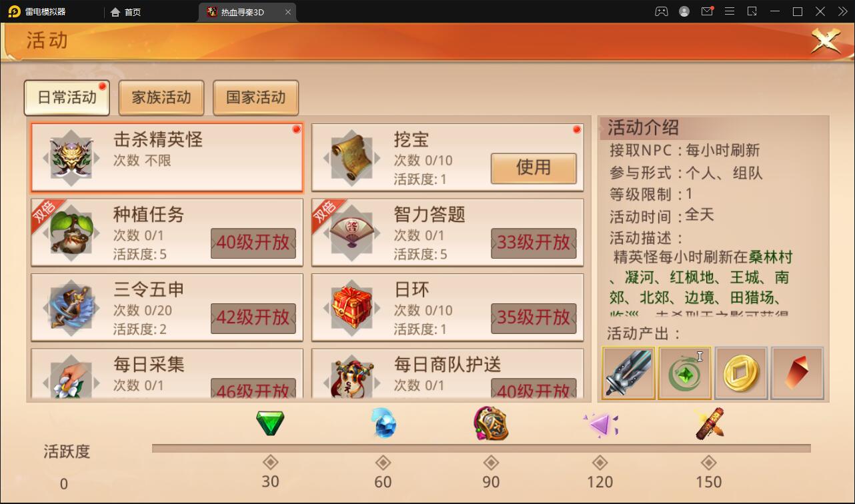Select the scroll reward at 150 activity
This screenshot has height=504, width=855.
point(710,423)
